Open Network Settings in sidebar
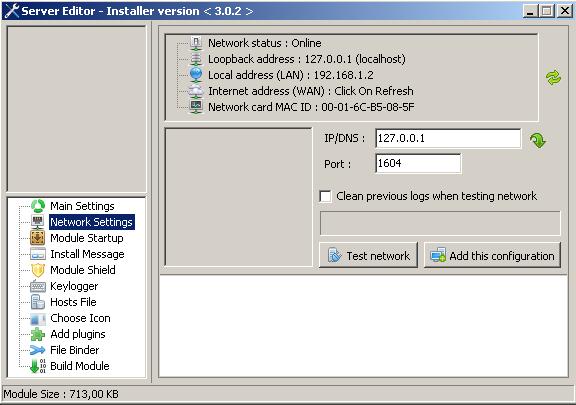 91,222
